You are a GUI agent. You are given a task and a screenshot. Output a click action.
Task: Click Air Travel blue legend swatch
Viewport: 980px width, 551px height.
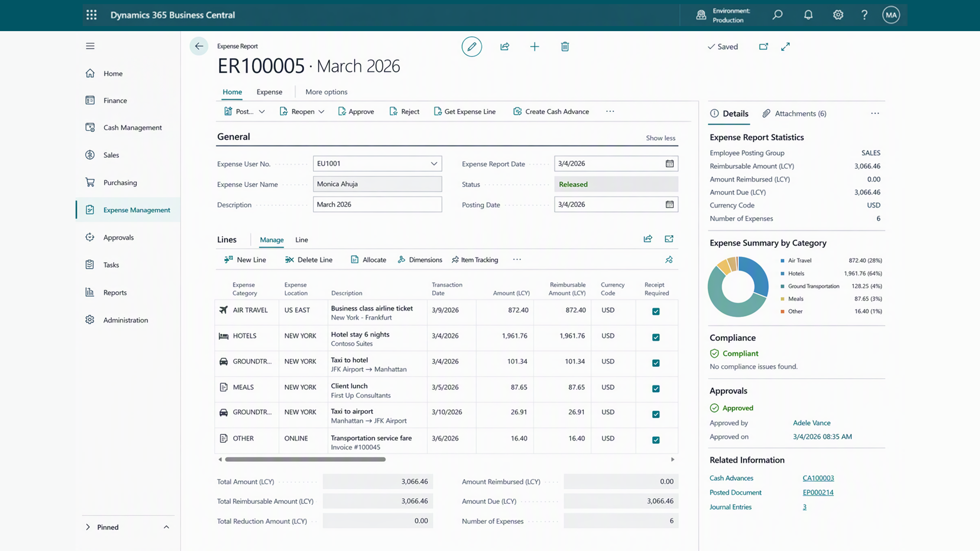[x=782, y=261]
